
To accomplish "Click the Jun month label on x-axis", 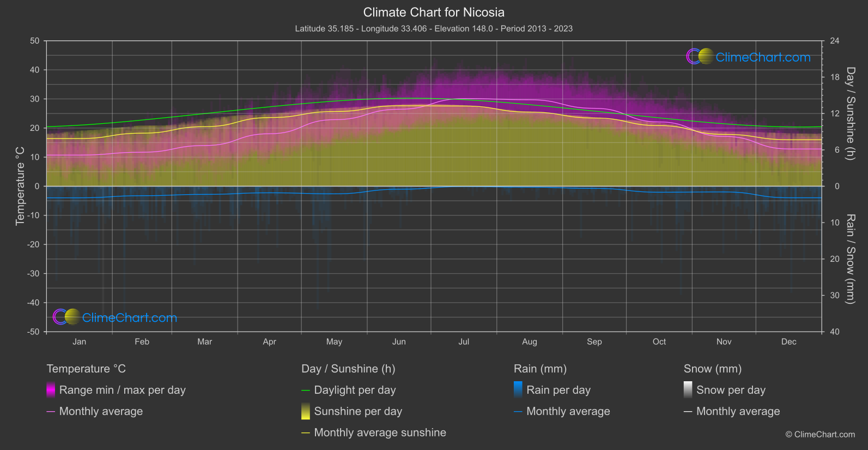I will (399, 341).
